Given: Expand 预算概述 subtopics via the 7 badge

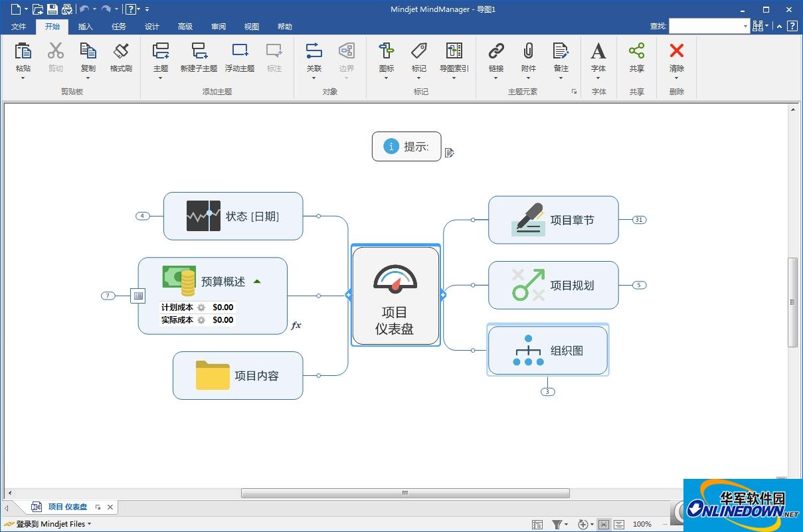Looking at the screenshot, I should pos(108,296).
